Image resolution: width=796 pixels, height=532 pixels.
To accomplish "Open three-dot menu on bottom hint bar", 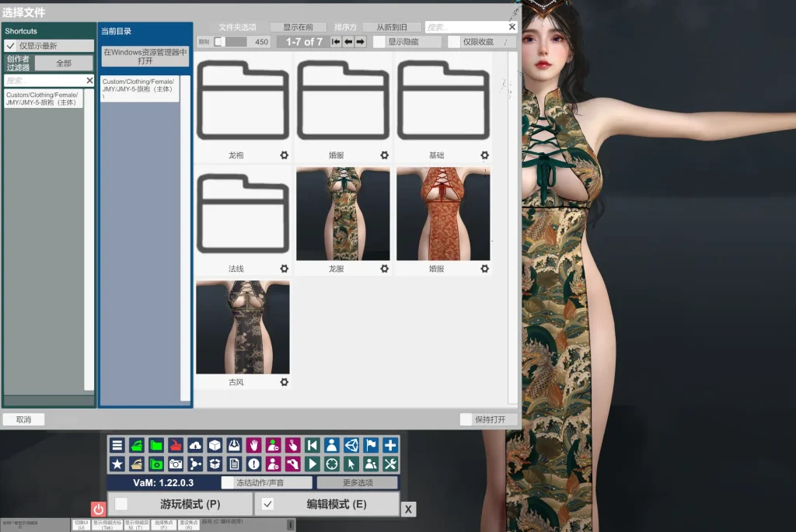I will tap(291, 525).
